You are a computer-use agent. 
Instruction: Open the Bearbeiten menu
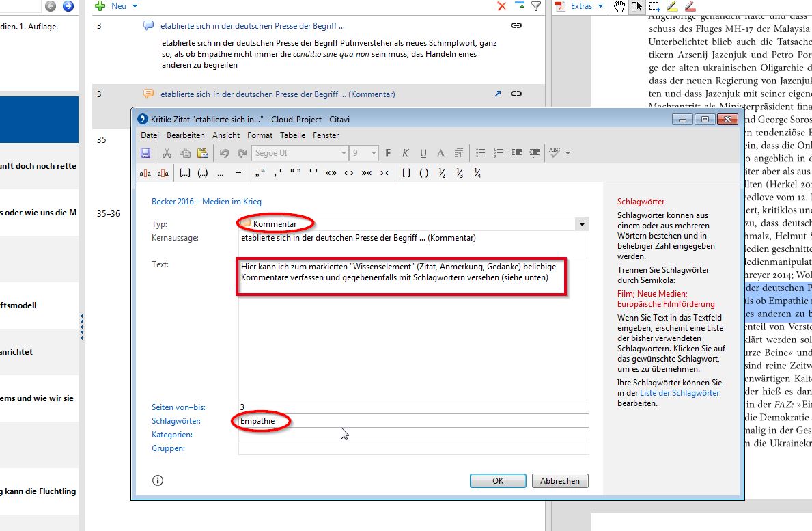(x=185, y=135)
